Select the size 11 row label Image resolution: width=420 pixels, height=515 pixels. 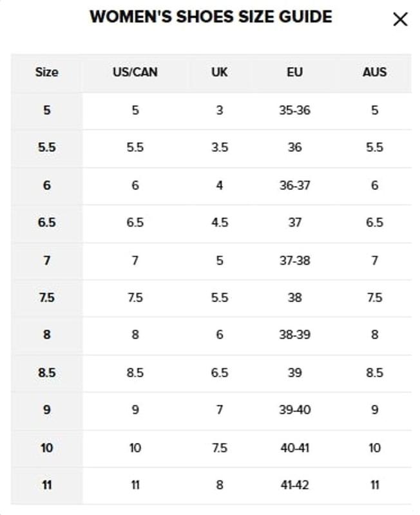46,485
